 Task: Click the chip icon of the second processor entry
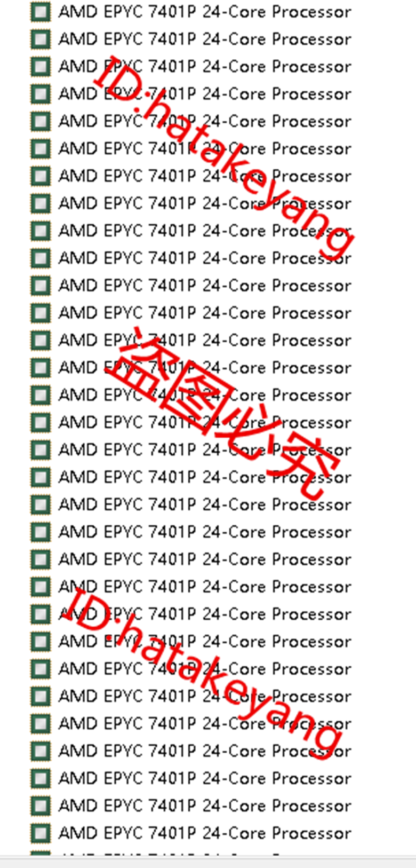(41, 39)
